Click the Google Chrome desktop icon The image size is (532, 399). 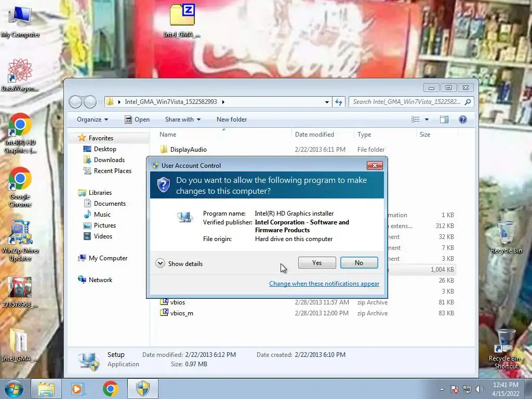tap(20, 187)
